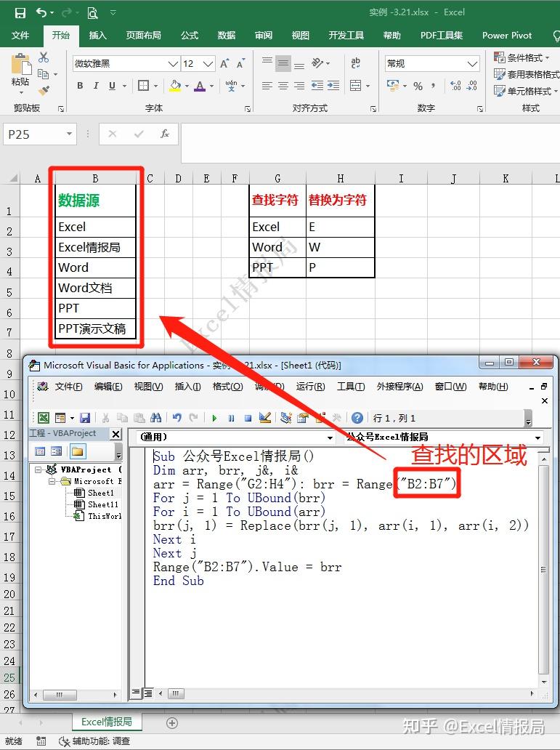Screen dimensions: 560x750
Task: Click the purple font color A button
Action: click(200, 86)
